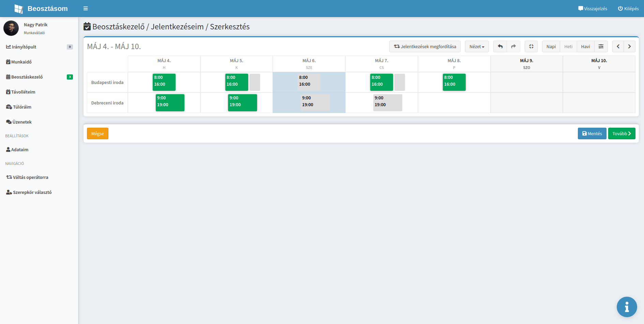Expand the Nézet dropdown
Screen dimensions: 644x324
click(477, 46)
